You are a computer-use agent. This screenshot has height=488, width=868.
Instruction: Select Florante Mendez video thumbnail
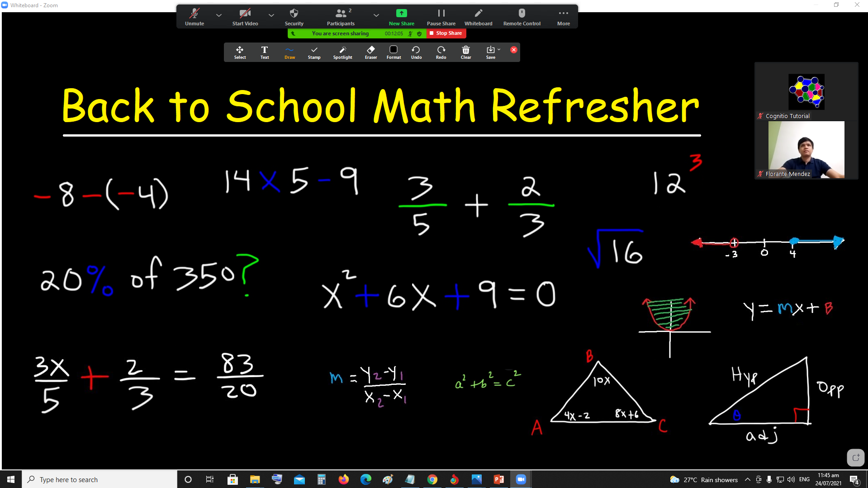[x=806, y=150]
